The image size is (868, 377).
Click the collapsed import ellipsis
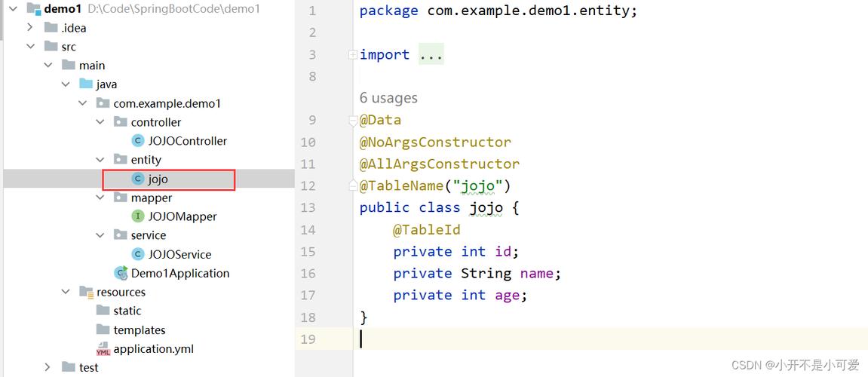(x=431, y=55)
